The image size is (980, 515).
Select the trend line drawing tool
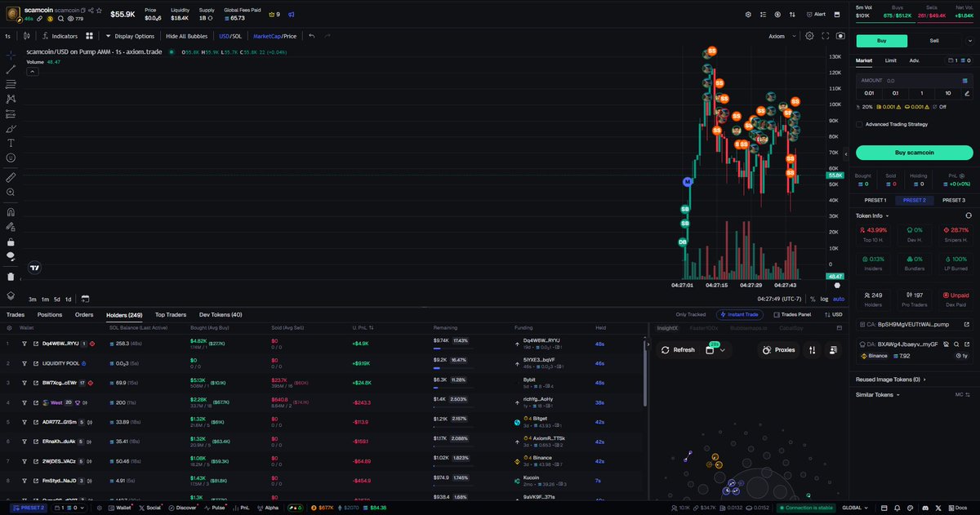point(11,69)
